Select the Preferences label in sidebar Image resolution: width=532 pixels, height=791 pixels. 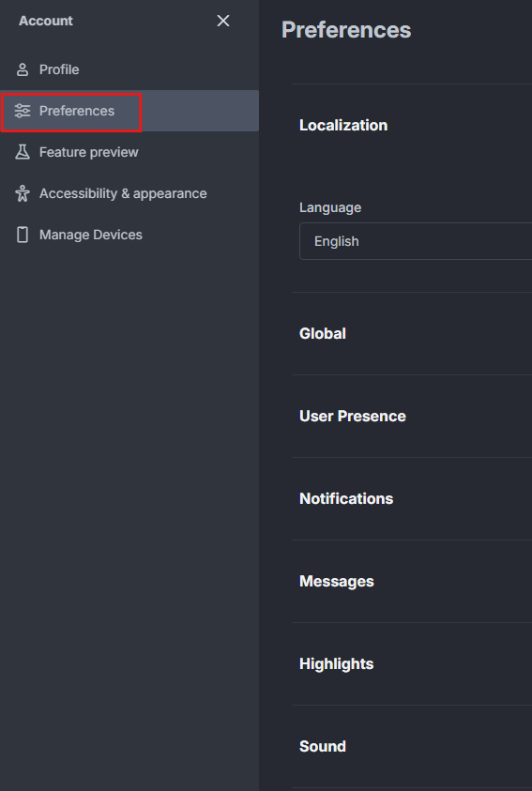click(77, 111)
